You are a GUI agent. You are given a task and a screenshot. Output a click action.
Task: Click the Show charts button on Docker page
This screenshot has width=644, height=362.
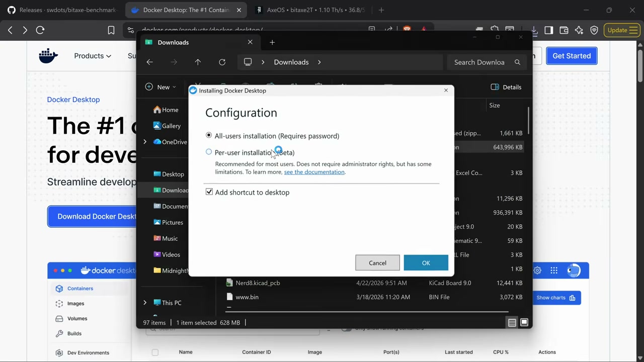(x=555, y=298)
